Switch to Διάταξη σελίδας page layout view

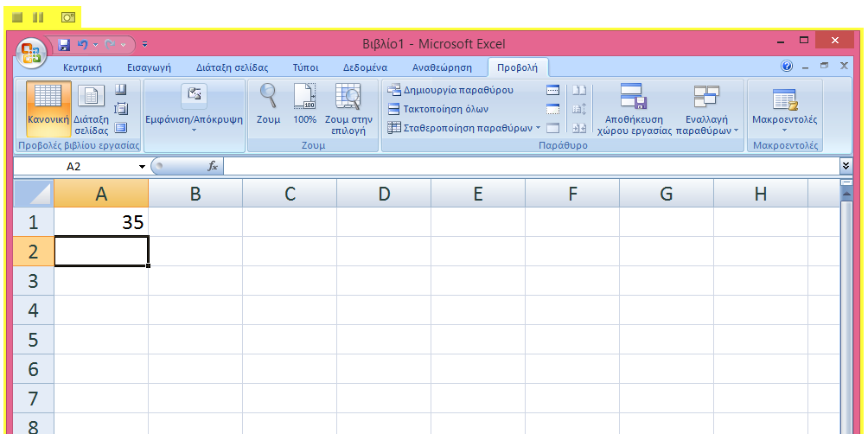pos(92,110)
